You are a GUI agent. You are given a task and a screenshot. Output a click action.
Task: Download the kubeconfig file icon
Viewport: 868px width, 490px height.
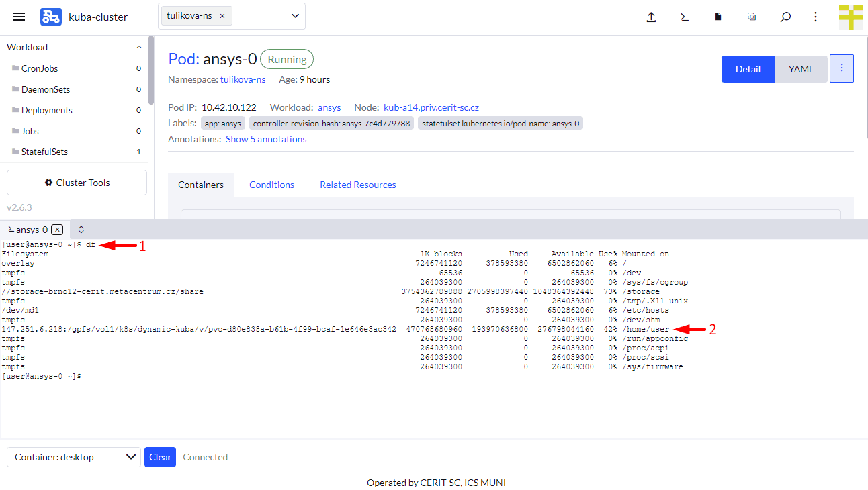click(718, 17)
